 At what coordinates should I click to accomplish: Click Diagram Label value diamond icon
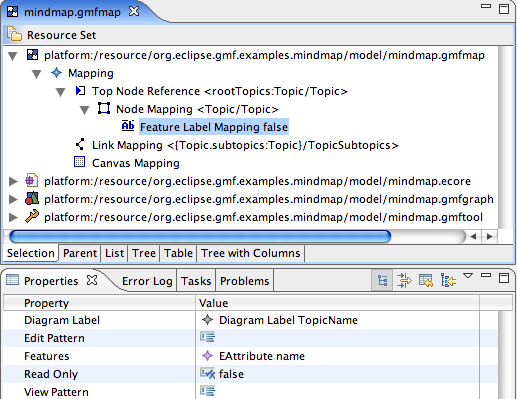coord(207,320)
